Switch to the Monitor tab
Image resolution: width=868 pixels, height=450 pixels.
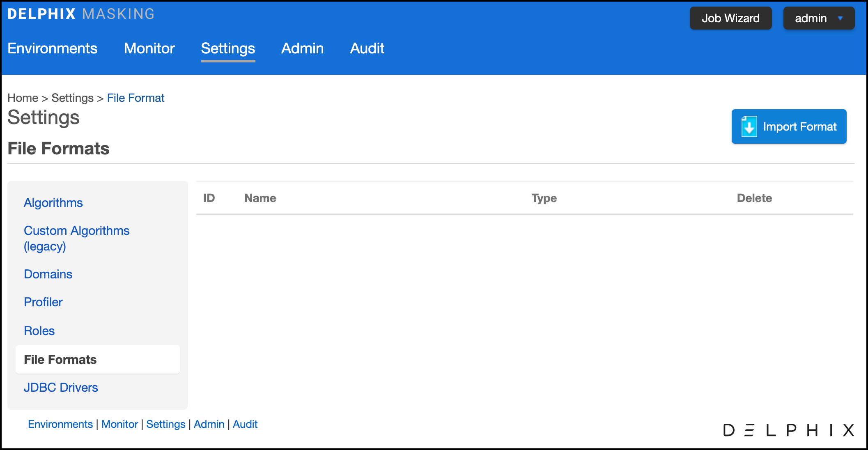pyautogui.click(x=149, y=48)
